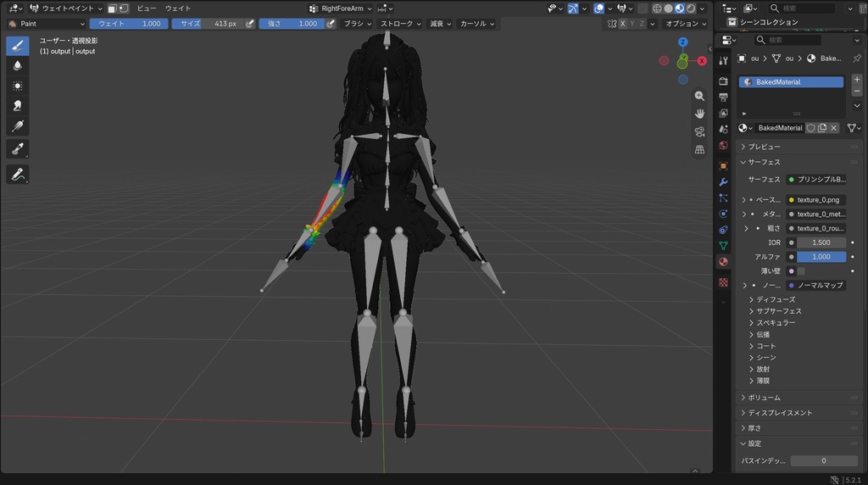
Task: Toggle size pressure sensitivity pen icon
Action: tap(250, 24)
